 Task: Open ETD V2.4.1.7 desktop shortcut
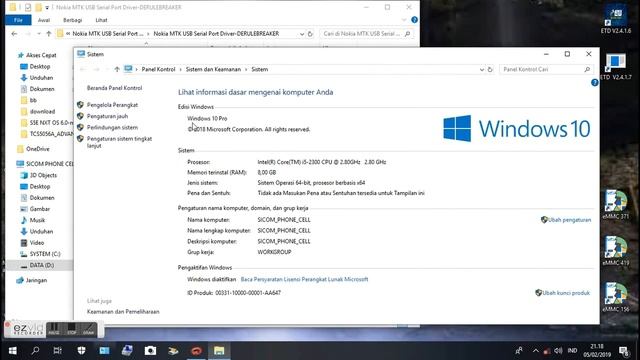point(616,67)
